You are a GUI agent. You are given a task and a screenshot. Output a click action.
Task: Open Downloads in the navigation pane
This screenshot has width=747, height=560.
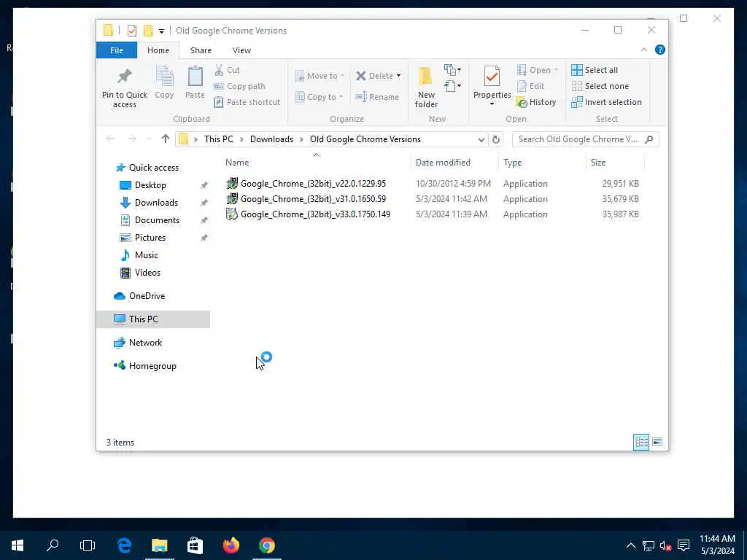coord(156,203)
